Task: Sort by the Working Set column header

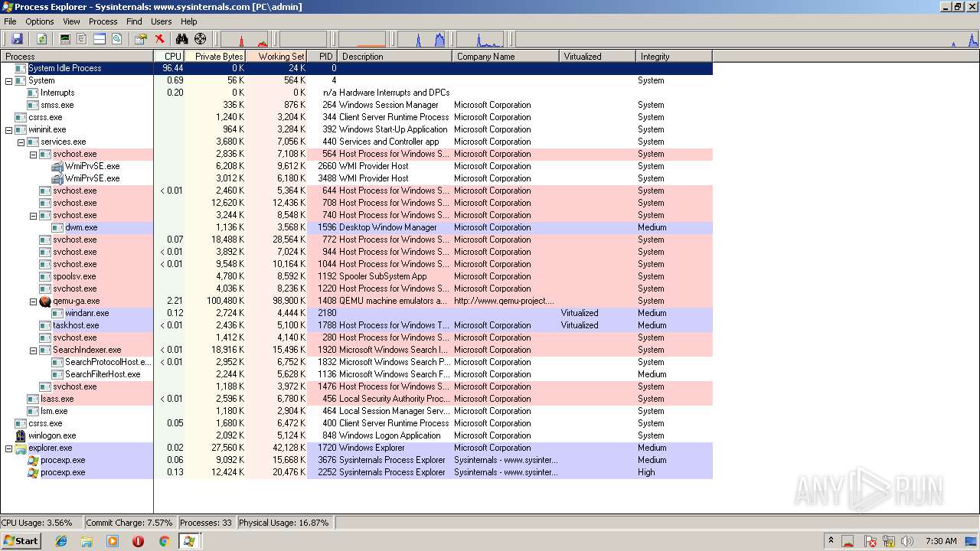Action: 276,56
